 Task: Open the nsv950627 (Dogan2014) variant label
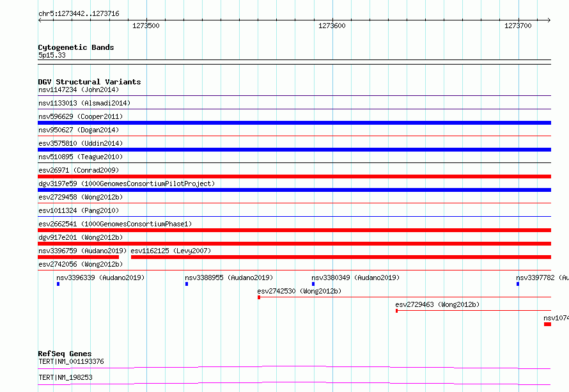tap(79, 130)
